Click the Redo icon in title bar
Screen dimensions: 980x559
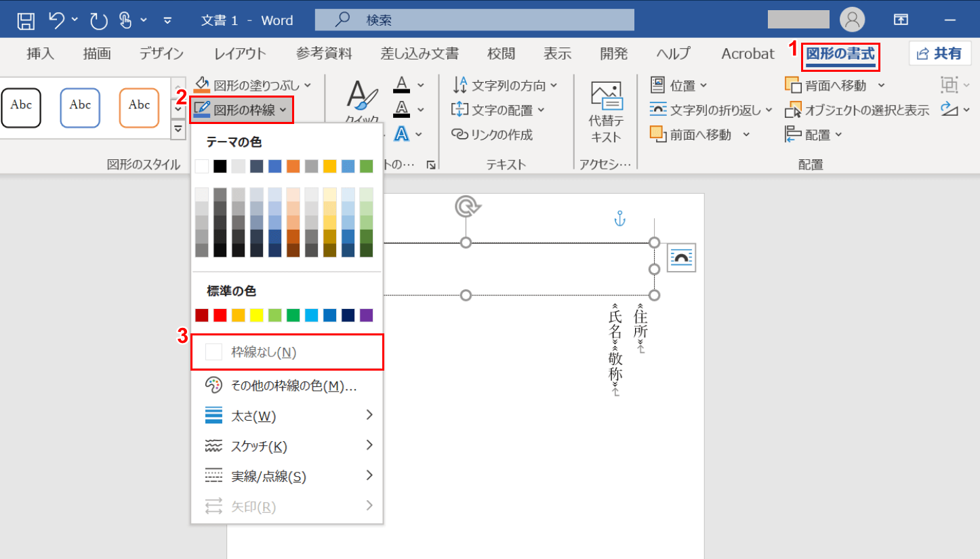[x=99, y=20]
